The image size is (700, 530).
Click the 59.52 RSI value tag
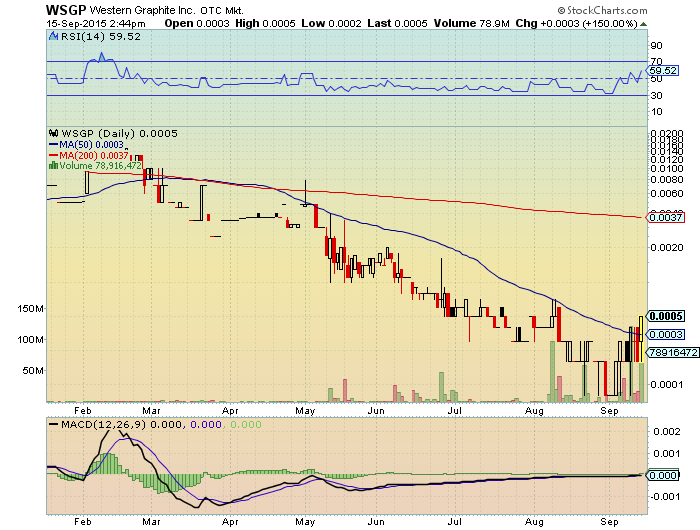pyautogui.click(x=663, y=71)
